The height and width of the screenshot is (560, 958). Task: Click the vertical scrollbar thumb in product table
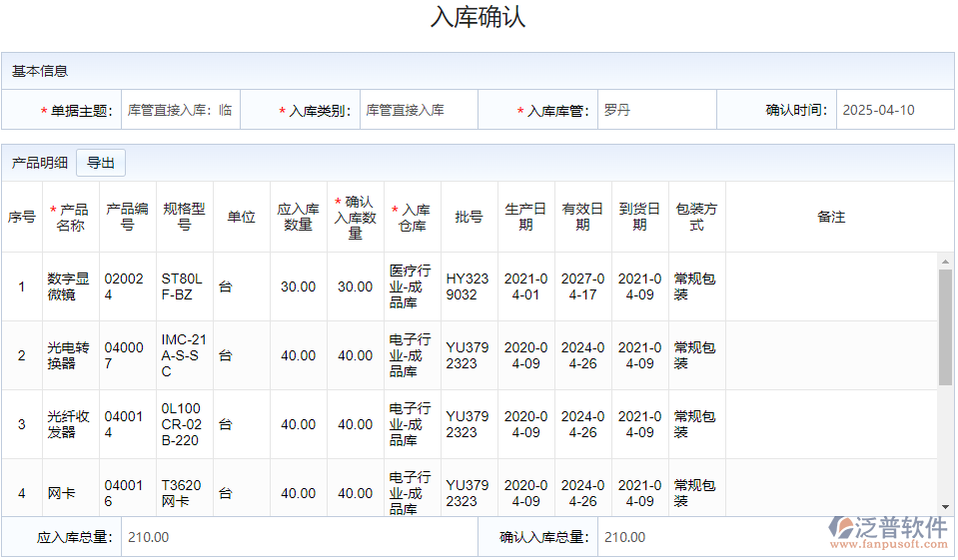tap(945, 327)
